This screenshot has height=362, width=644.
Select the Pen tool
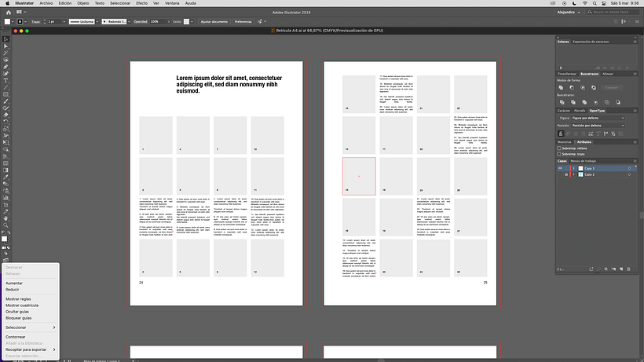[5, 67]
